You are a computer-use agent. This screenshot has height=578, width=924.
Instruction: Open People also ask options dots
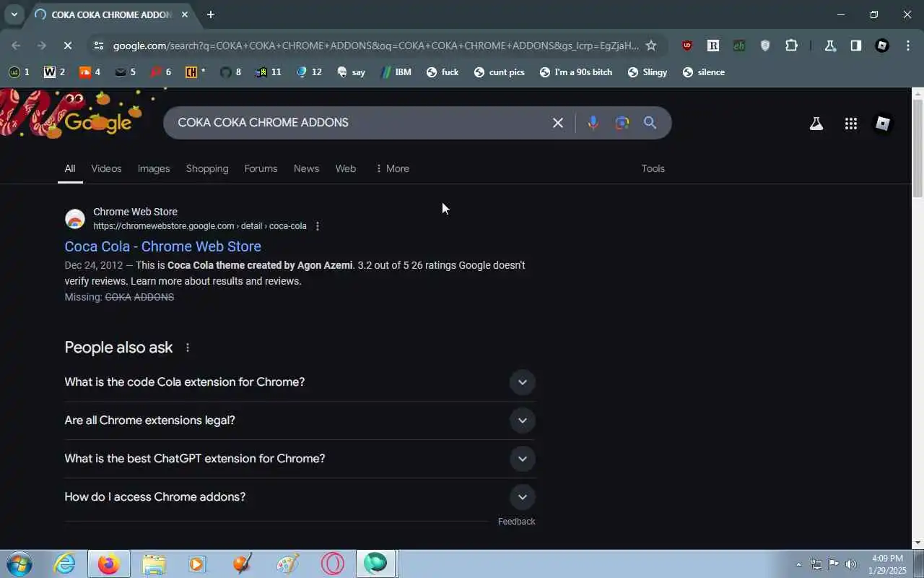tap(187, 348)
